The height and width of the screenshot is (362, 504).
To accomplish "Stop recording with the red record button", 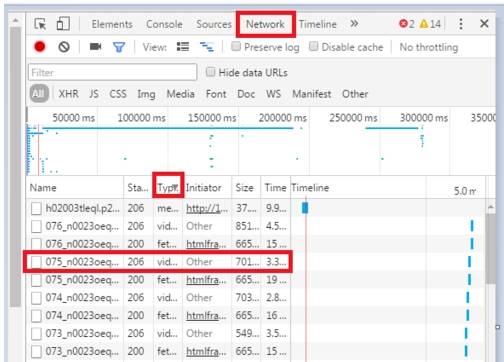I will 40,47.
